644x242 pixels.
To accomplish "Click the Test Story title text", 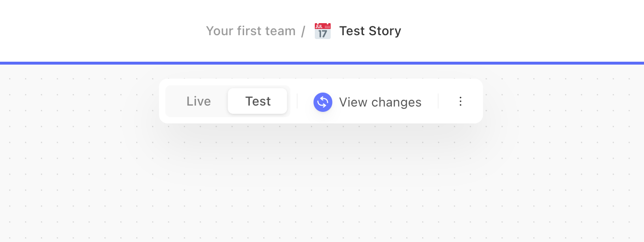I will [370, 31].
